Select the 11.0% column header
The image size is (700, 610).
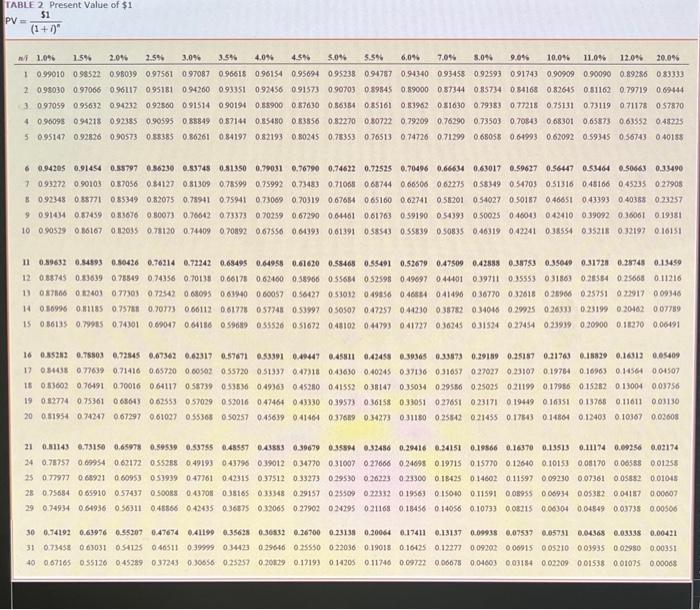click(595, 58)
